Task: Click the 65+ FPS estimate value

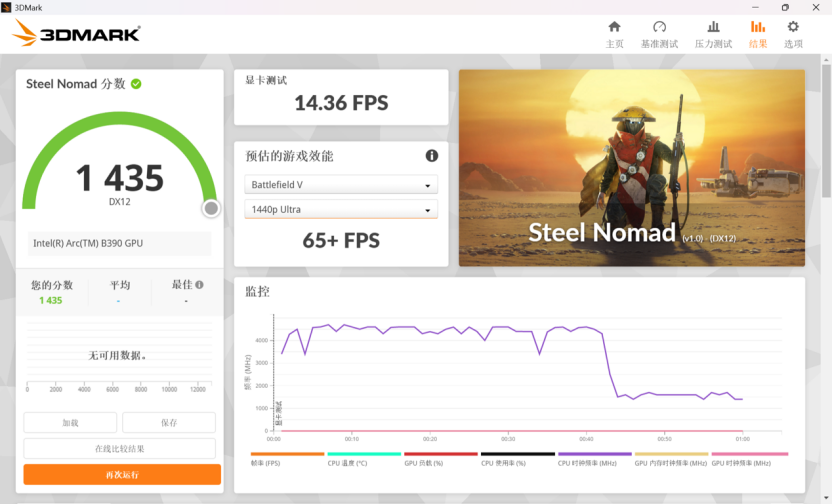Action: (341, 241)
